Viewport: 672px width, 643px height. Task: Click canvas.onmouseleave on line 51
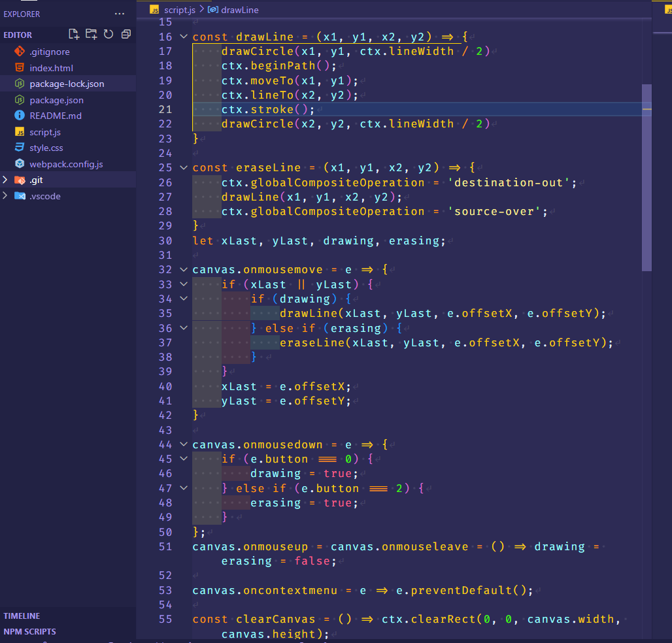pyautogui.click(x=399, y=546)
